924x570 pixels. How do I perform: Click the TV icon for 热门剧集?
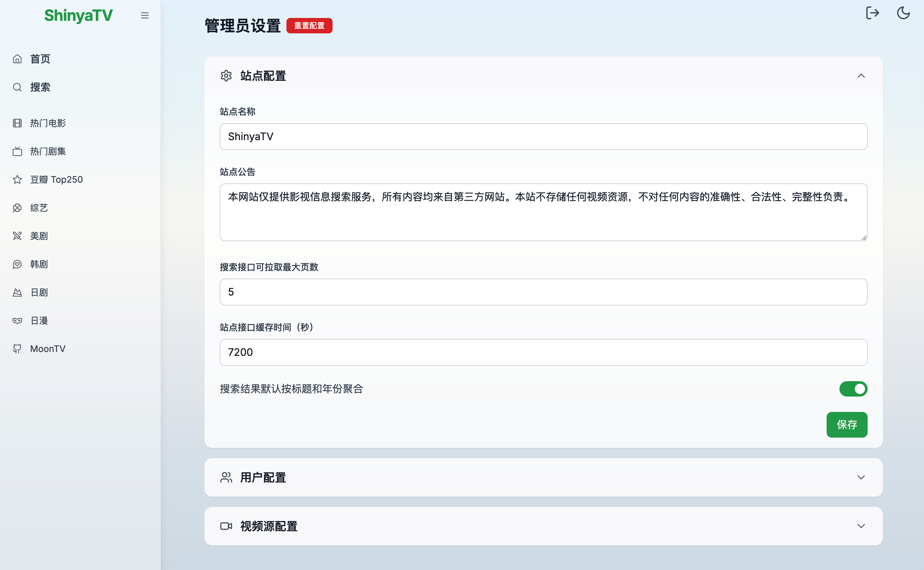[17, 151]
